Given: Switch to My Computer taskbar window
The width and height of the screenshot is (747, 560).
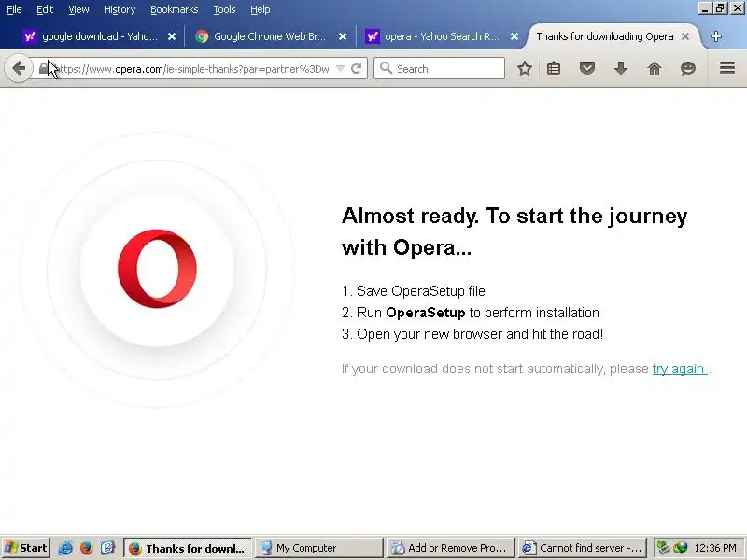Looking at the screenshot, I should [319, 548].
